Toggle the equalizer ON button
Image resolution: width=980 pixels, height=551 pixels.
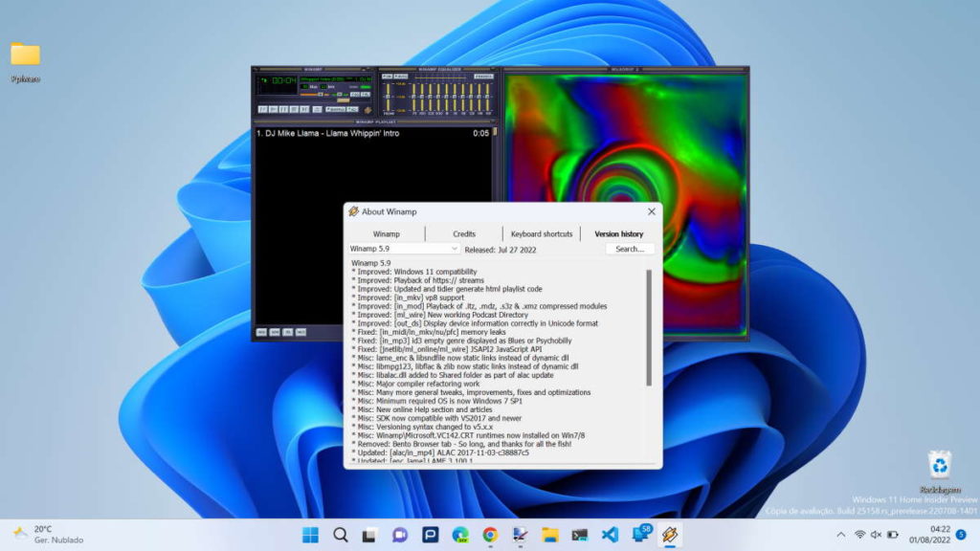click(386, 76)
